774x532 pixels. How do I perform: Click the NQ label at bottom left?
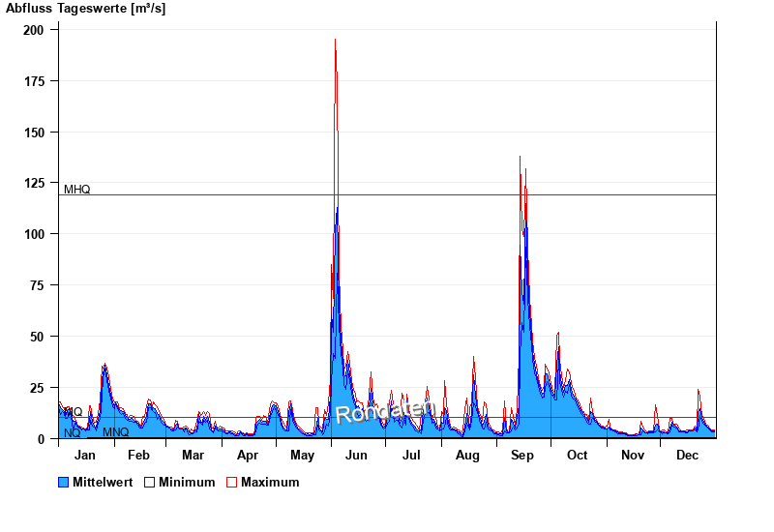[x=72, y=432]
